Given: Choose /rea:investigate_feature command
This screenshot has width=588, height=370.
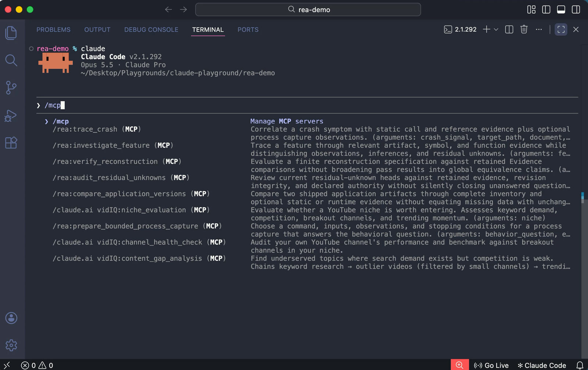Looking at the screenshot, I should (x=113, y=145).
